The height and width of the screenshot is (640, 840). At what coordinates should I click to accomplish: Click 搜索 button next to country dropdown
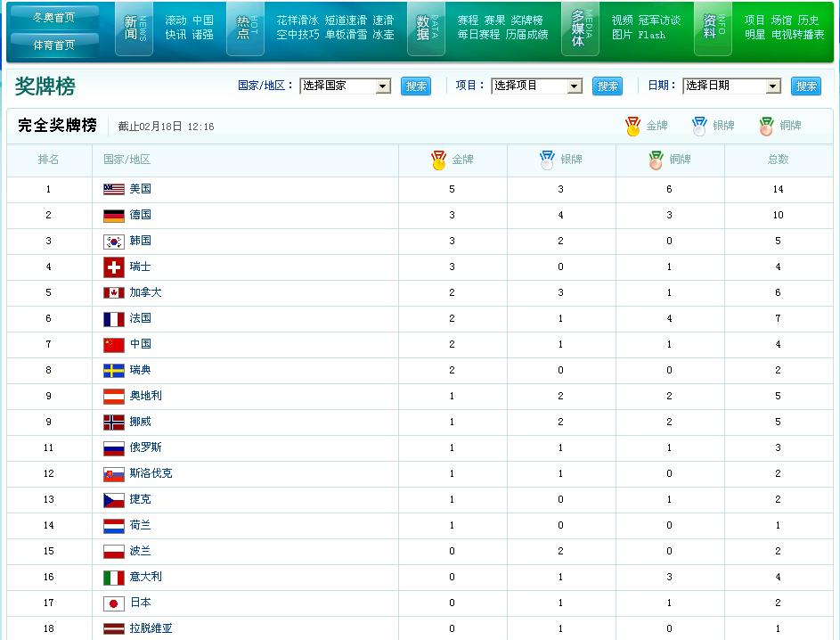416,86
